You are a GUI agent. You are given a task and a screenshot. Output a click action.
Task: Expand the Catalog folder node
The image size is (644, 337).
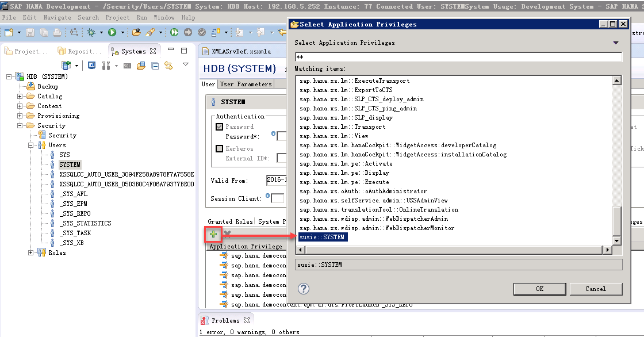coord(20,96)
